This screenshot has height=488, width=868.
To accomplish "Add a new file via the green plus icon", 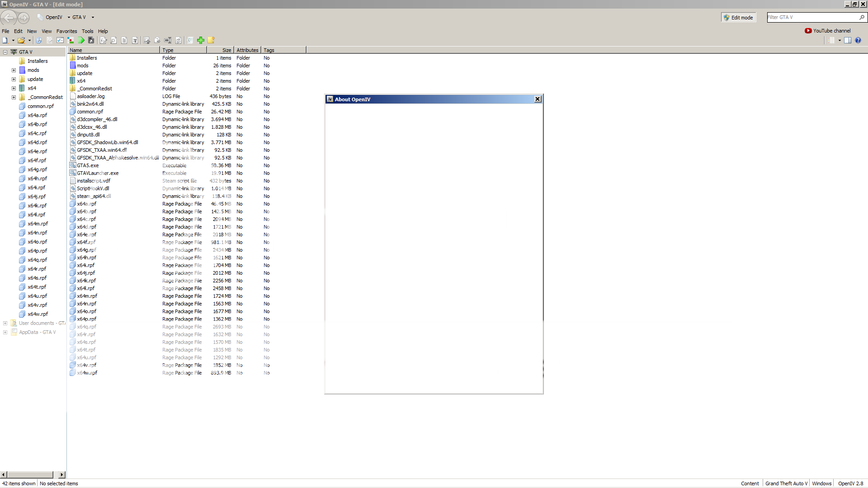I will pyautogui.click(x=201, y=40).
